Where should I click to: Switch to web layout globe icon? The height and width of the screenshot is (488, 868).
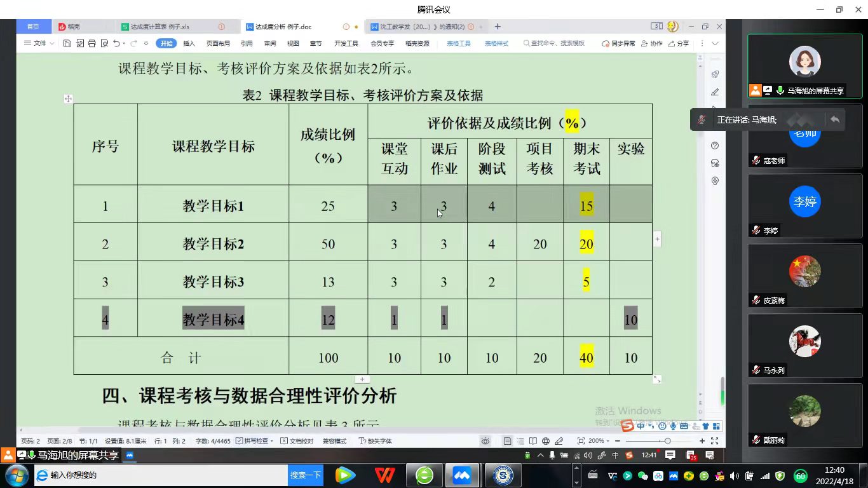(546, 441)
